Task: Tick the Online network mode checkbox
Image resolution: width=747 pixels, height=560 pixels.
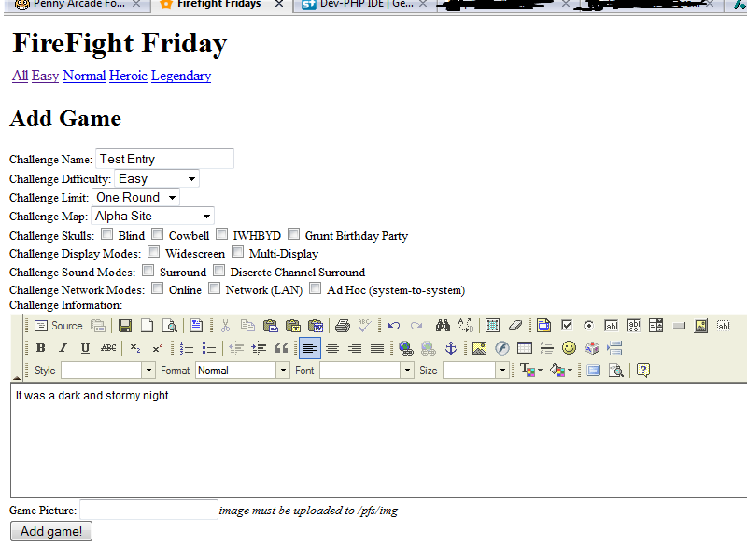Action: point(158,289)
